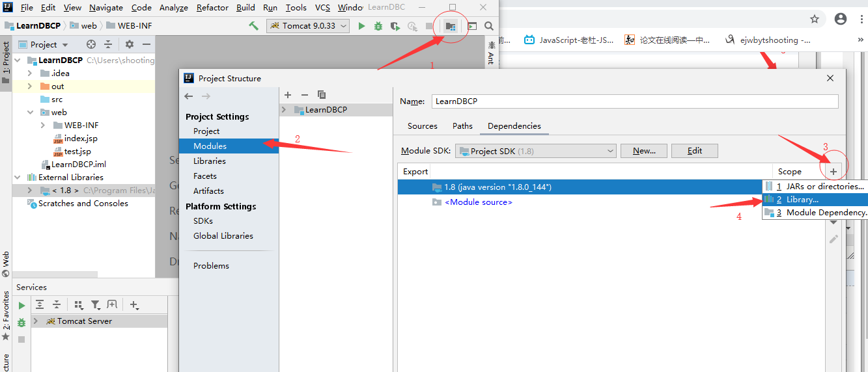Screen dimensions: 868x372
Task: Select test.jsp in the project tree
Action: coord(77,152)
